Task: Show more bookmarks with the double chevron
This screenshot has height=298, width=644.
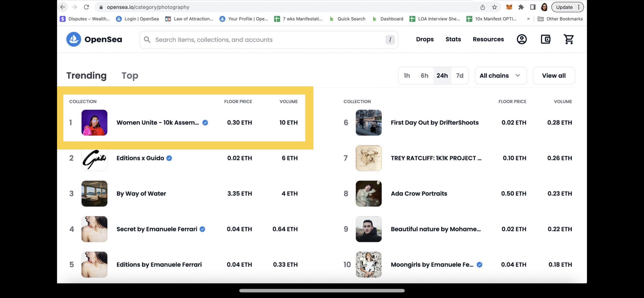Action: coord(528,19)
